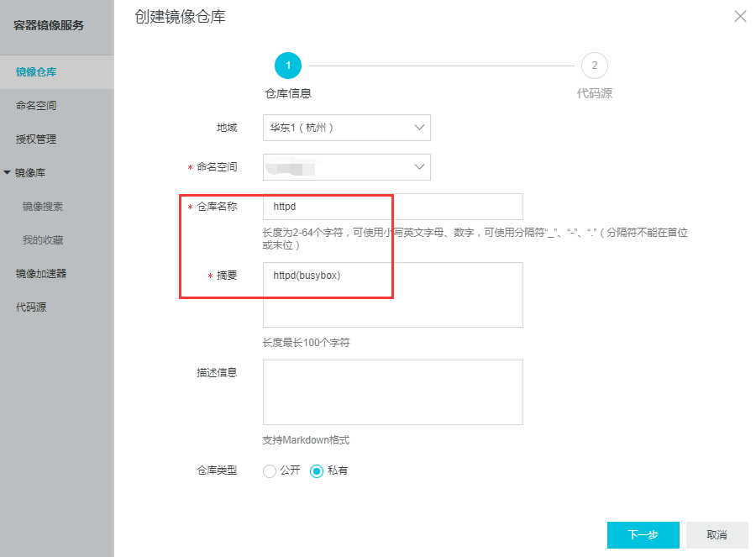This screenshot has height=557, width=756.
Task: Close the create repository dialog with X
Action: [740, 16]
